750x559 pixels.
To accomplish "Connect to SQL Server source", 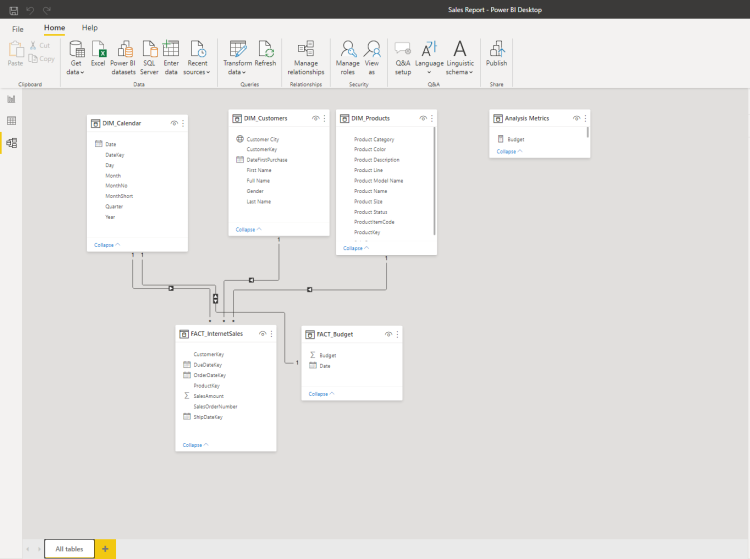I will [x=149, y=57].
